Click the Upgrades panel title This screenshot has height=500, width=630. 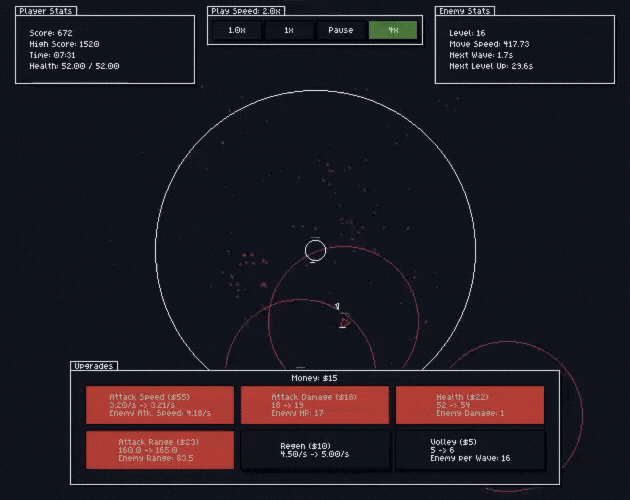[x=94, y=366]
